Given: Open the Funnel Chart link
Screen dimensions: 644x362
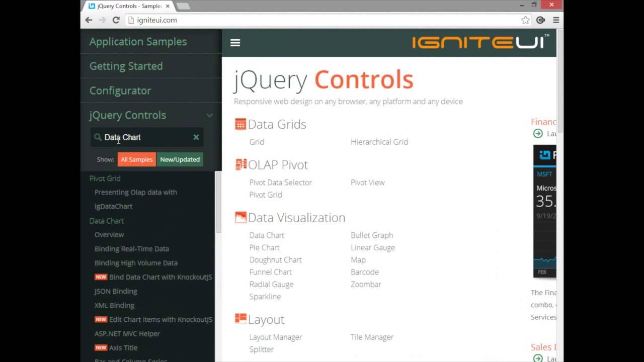Looking at the screenshot, I should (x=270, y=272).
